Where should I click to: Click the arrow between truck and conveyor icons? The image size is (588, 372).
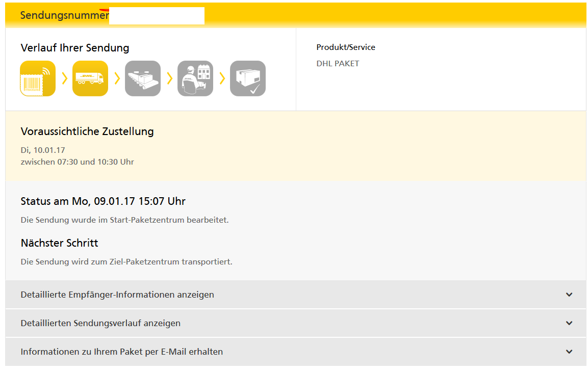[117, 78]
